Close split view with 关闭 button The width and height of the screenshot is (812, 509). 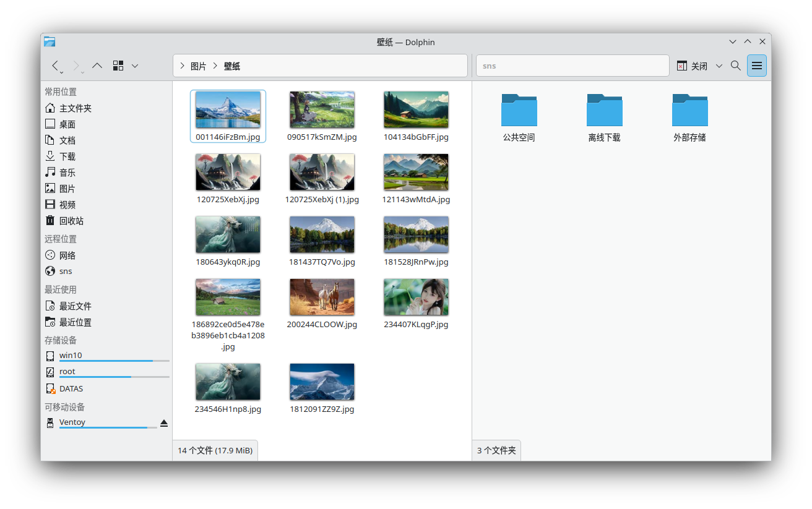point(692,66)
